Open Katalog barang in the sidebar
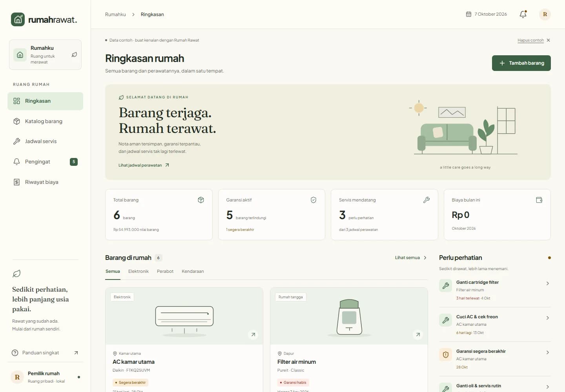This screenshot has width=565, height=392. coord(45,122)
